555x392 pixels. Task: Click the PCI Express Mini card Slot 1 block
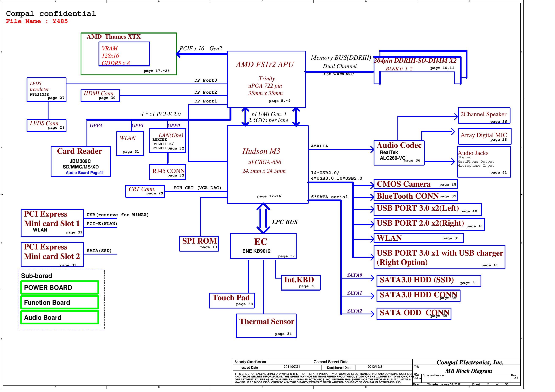coord(52,223)
